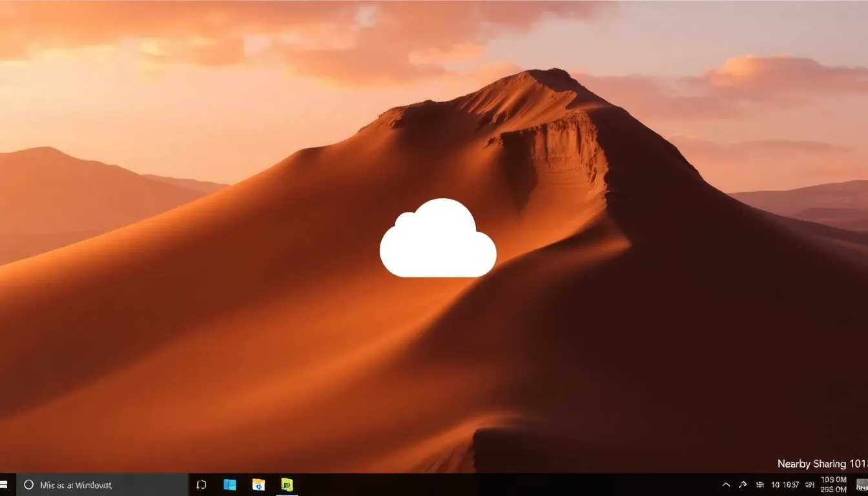Click the taskbar search box
Image resolution: width=868 pixels, height=496 pixels.
[x=102, y=484]
